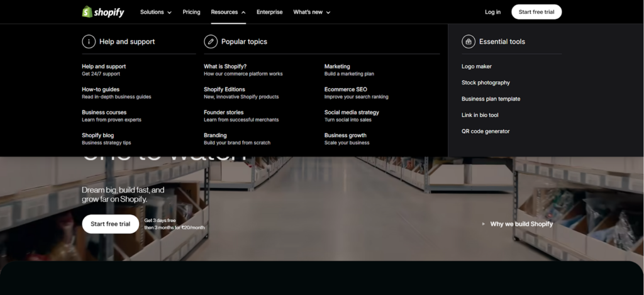Open the Enterprise page
Image resolution: width=644 pixels, height=295 pixels.
pyautogui.click(x=269, y=12)
